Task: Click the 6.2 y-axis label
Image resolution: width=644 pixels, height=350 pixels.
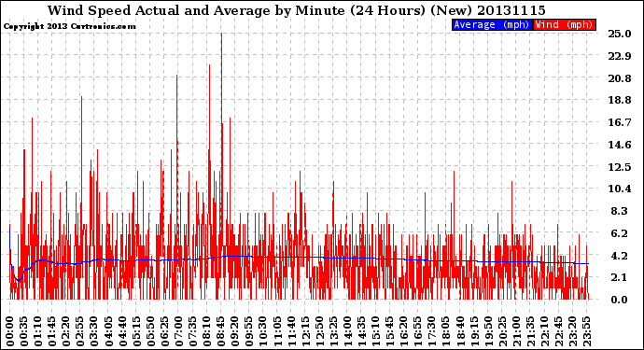Action: pyautogui.click(x=620, y=233)
